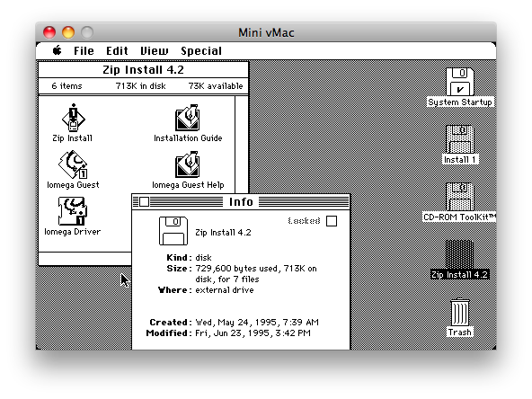The image size is (532, 399).
Task: Click the Info window title bar
Action: click(x=241, y=202)
